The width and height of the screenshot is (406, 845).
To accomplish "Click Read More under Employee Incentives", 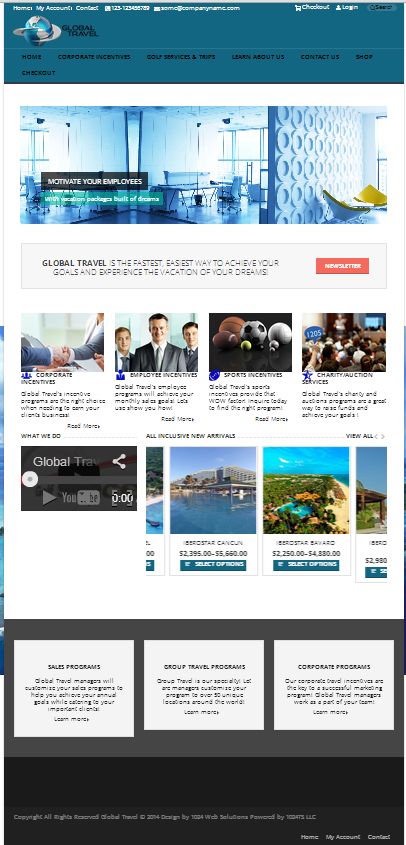I will 177,419.
